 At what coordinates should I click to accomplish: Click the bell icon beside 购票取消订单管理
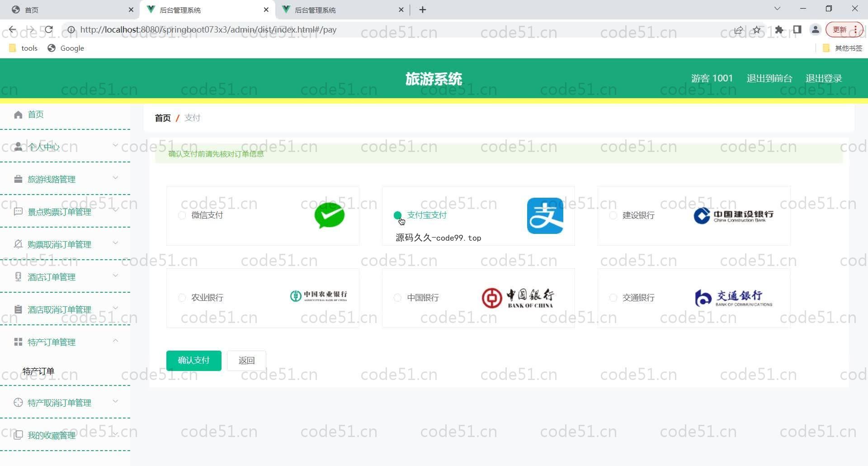(x=18, y=244)
